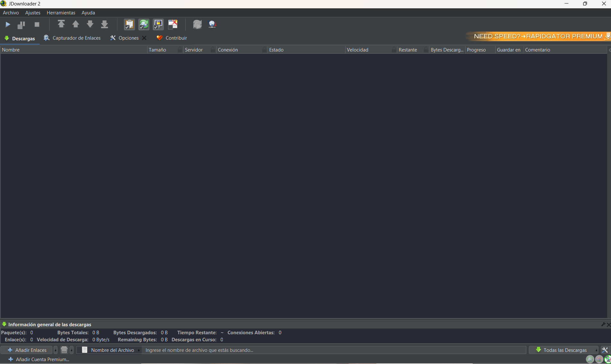Open the Todas las Descargas view dropdown

(x=564, y=350)
